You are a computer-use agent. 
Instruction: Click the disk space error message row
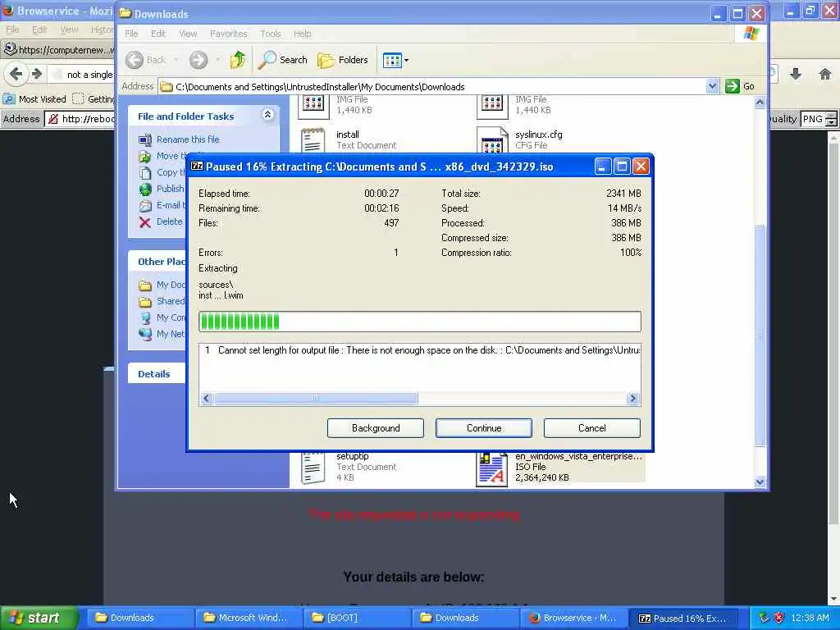tap(419, 350)
